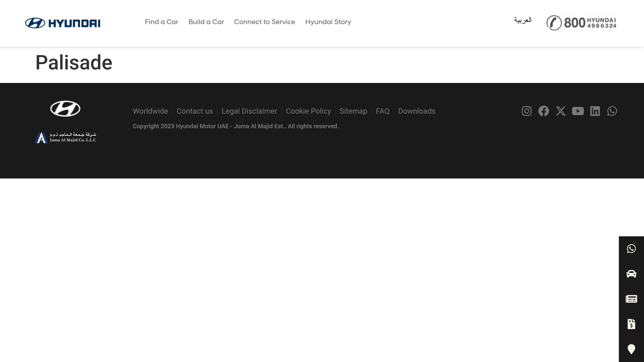Open the brochure icon in side panel
Image resolution: width=644 pixels, height=362 pixels.
[631, 299]
